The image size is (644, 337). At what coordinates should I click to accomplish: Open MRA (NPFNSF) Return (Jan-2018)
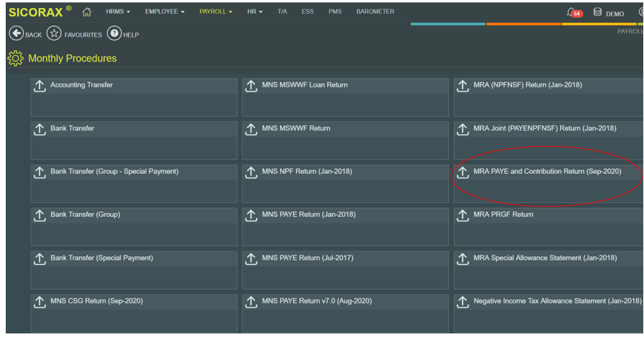528,85
